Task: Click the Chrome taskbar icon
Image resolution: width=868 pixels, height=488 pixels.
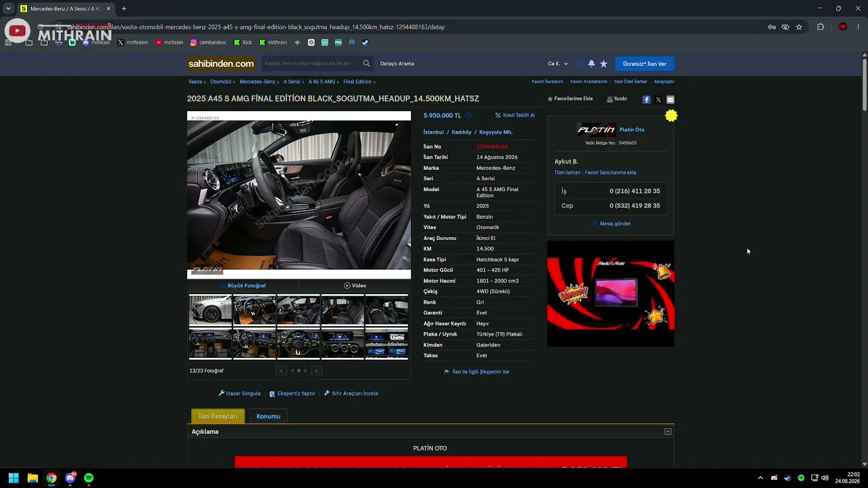Action: point(52,478)
